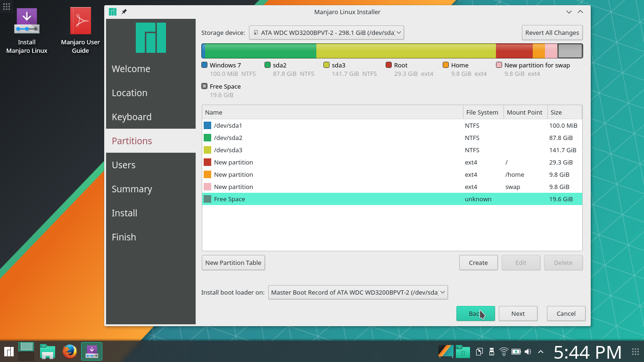Open the file manager icon on the taskbar
Viewport: 644px width, 362px height.
click(x=47, y=351)
